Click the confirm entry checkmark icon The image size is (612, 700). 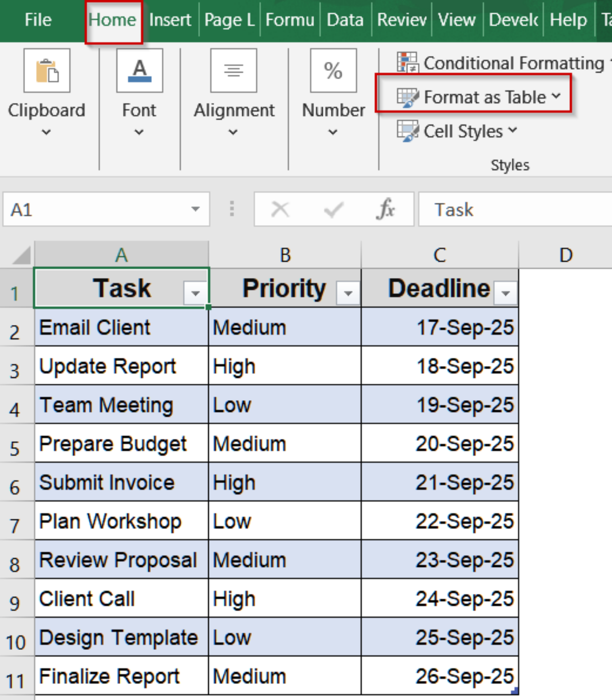click(x=333, y=210)
